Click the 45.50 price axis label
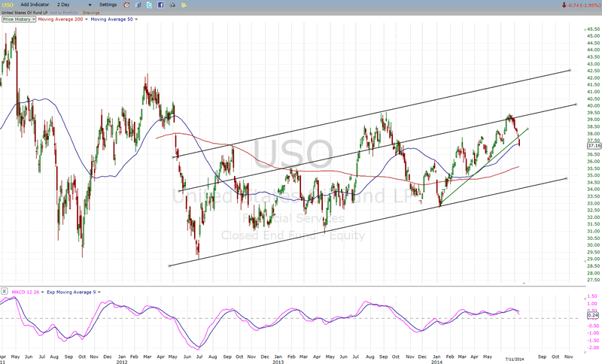The width and height of the screenshot is (602, 364). coord(594,29)
